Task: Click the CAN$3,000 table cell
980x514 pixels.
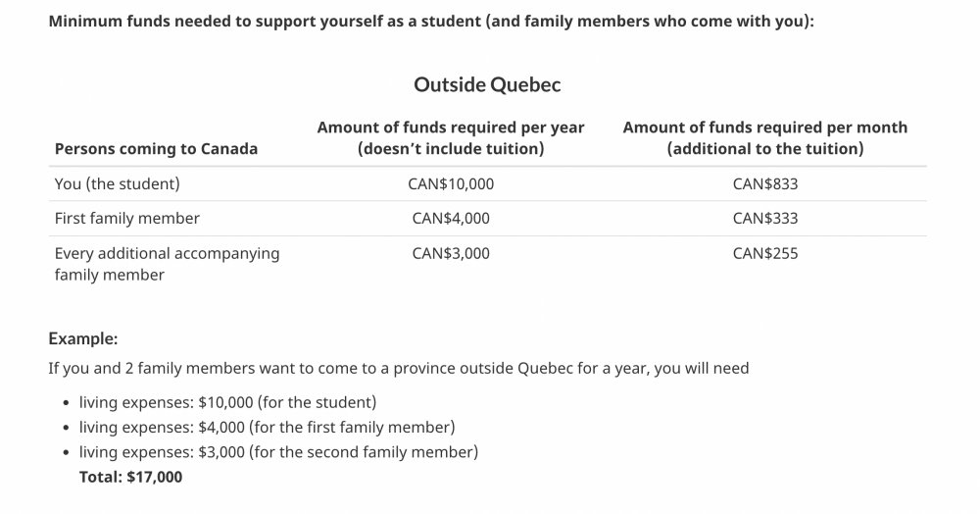Action: pos(451,253)
